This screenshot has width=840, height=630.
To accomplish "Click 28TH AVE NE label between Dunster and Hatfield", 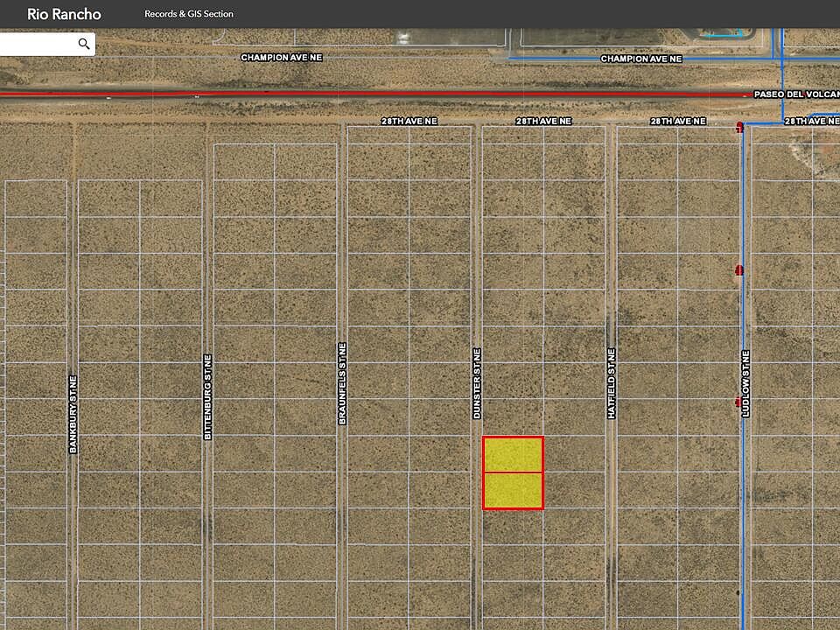I will (543, 122).
